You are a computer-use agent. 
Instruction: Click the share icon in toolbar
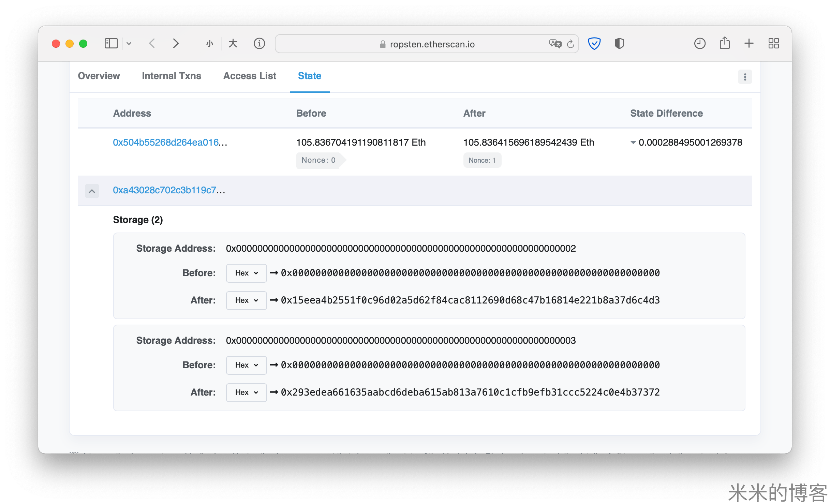725,44
